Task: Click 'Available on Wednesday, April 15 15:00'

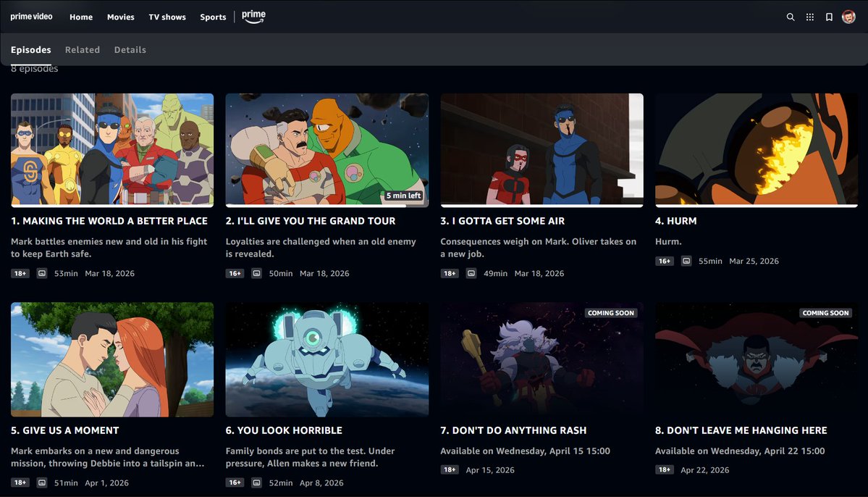Action: tap(526, 451)
